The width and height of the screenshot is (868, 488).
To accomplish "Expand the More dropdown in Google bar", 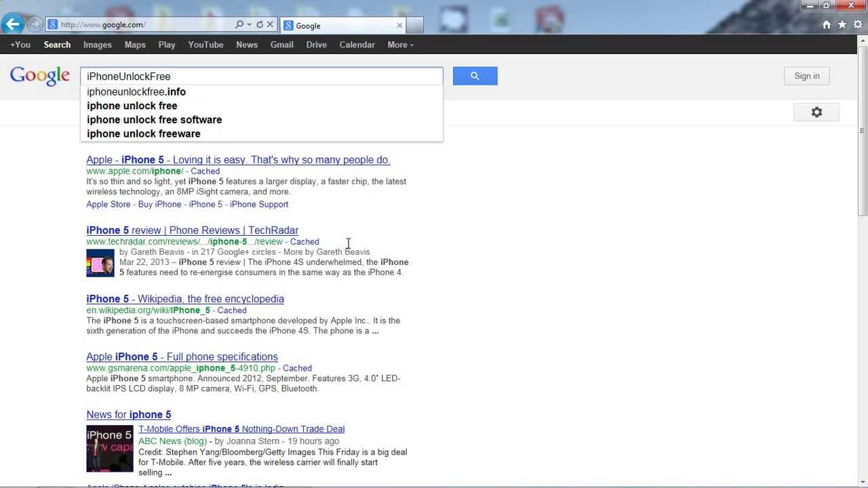I will point(400,45).
